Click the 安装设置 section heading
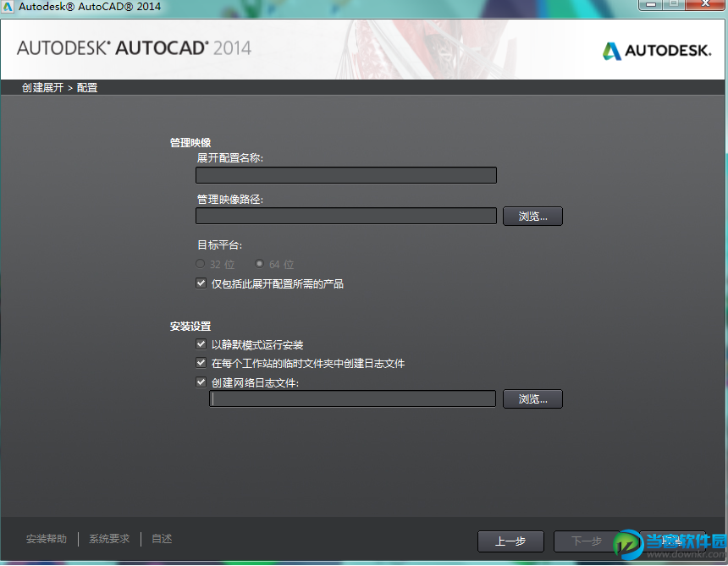728x566 pixels. (190, 327)
